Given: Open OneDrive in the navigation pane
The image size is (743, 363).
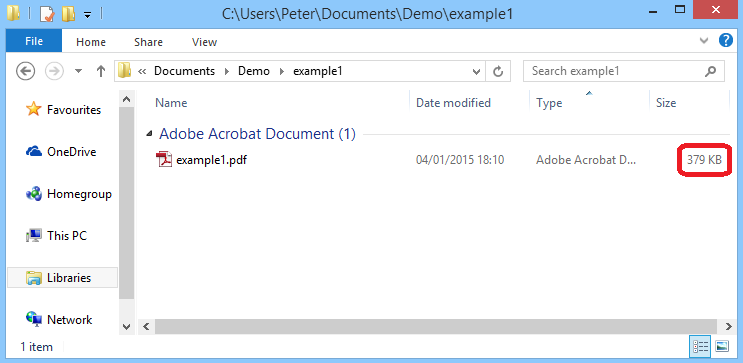Looking at the screenshot, I should click(72, 152).
